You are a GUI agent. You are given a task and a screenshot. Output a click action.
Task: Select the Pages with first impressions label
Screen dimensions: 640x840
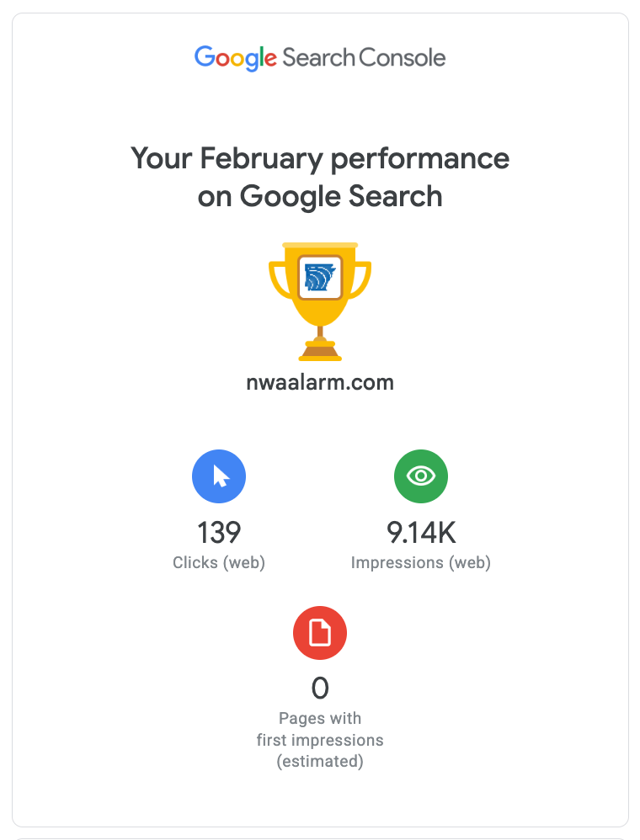pos(320,730)
